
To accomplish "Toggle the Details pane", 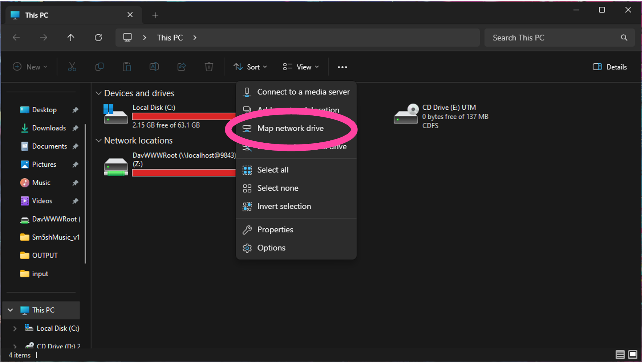I will 609,67.
